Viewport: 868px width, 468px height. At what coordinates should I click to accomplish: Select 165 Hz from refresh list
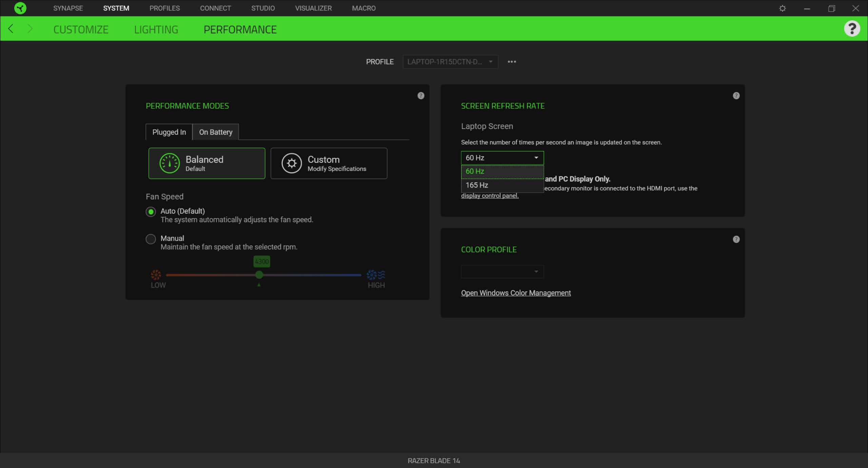(502, 185)
